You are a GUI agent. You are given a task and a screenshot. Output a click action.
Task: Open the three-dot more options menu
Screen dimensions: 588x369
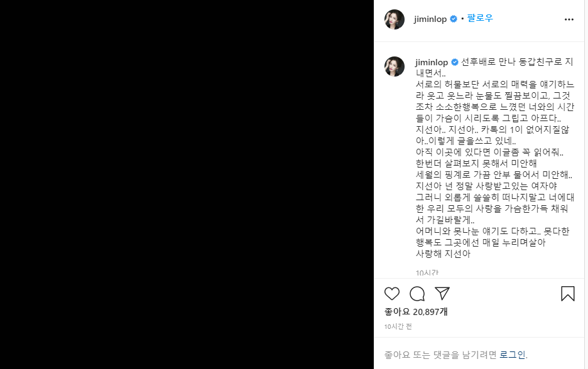tap(569, 19)
